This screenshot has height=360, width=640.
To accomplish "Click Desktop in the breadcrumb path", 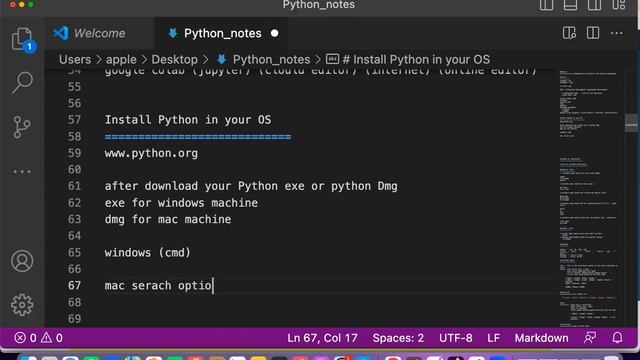I will [x=174, y=60].
